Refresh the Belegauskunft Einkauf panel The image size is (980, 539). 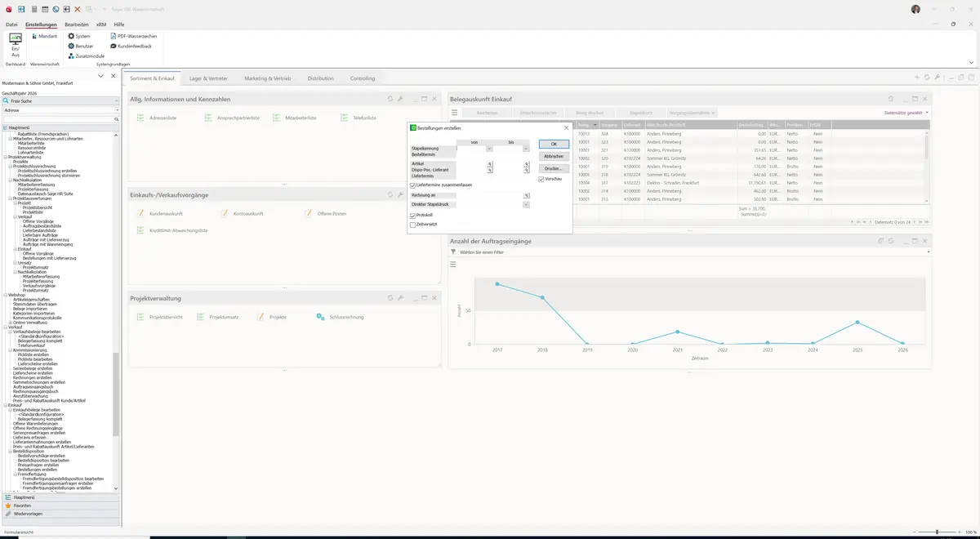point(890,99)
